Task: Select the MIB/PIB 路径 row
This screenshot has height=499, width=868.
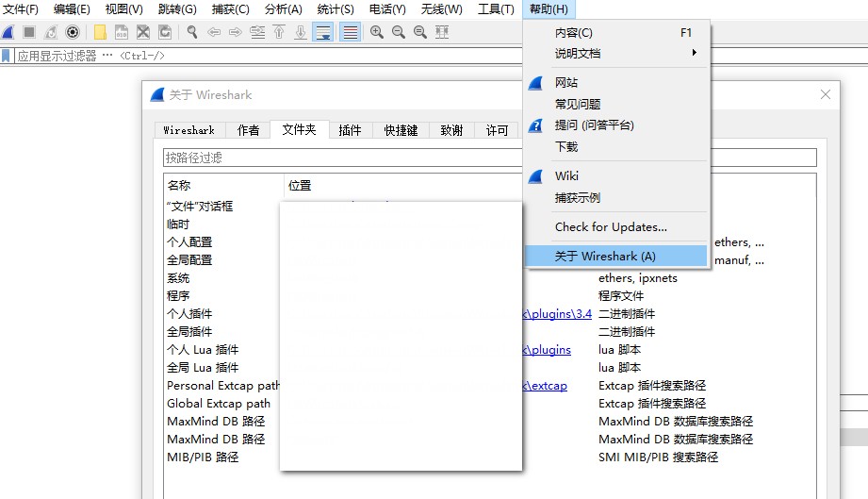Action: click(x=490, y=457)
